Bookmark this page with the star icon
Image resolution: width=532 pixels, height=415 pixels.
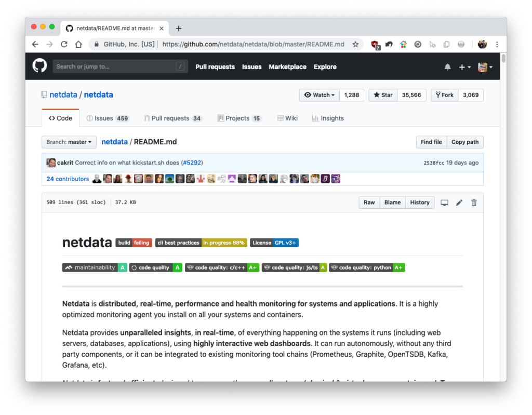click(x=355, y=45)
